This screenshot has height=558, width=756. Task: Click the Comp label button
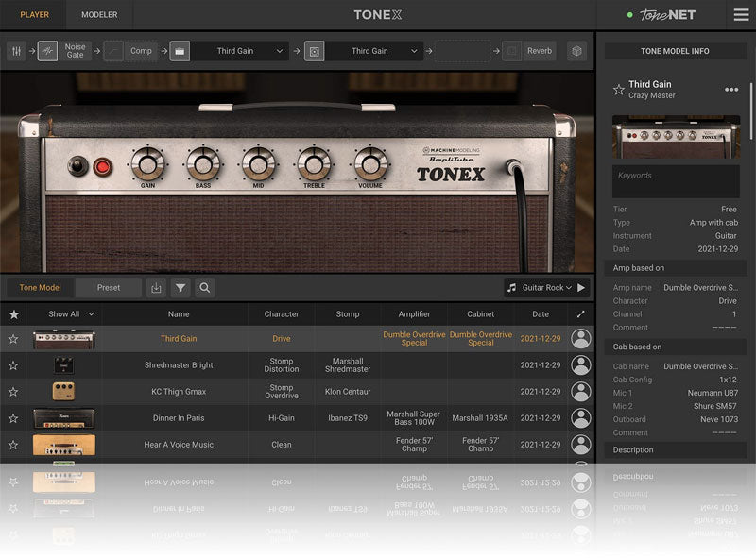point(141,51)
